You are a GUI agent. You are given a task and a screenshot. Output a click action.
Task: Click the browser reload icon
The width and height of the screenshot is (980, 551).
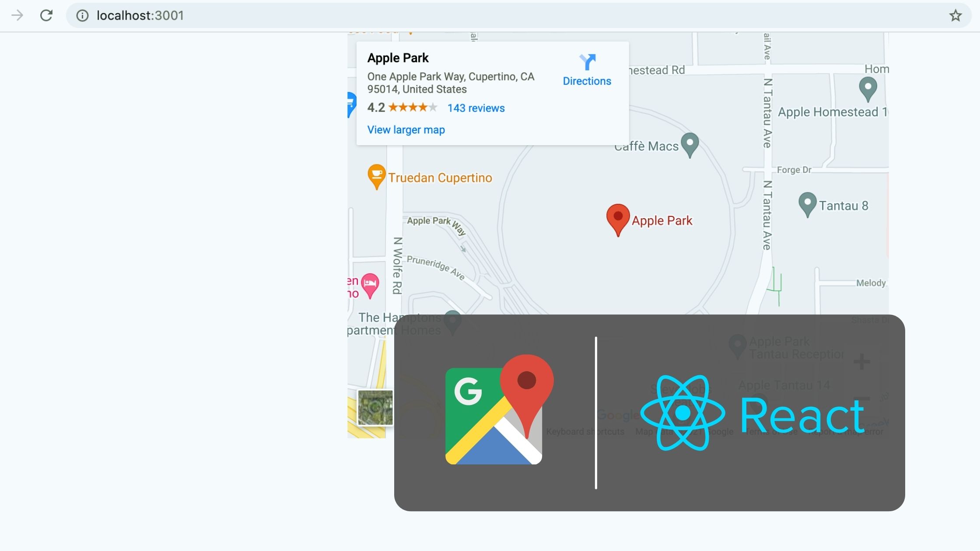coord(46,15)
